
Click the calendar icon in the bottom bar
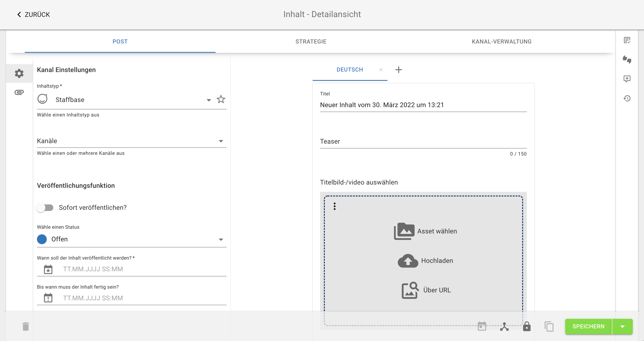481,326
